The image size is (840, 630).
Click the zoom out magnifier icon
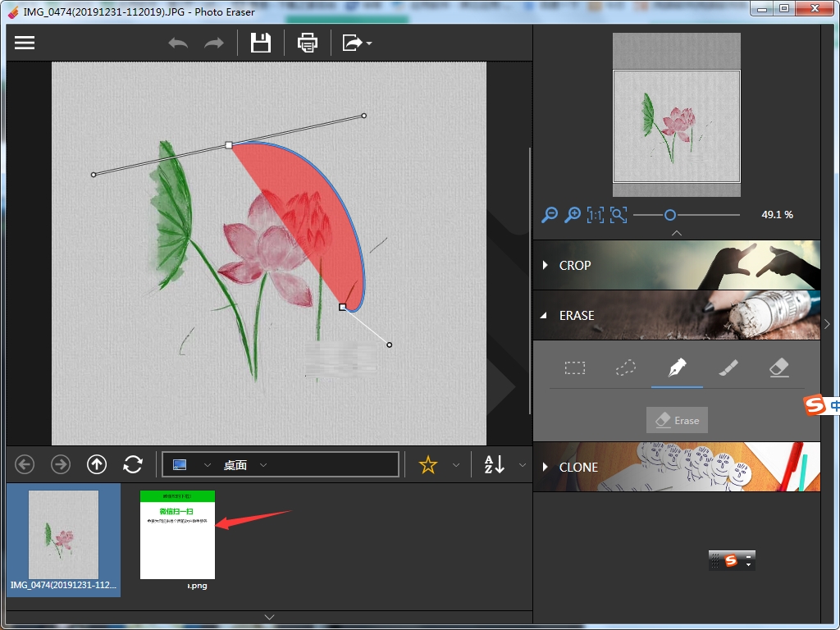[550, 215]
